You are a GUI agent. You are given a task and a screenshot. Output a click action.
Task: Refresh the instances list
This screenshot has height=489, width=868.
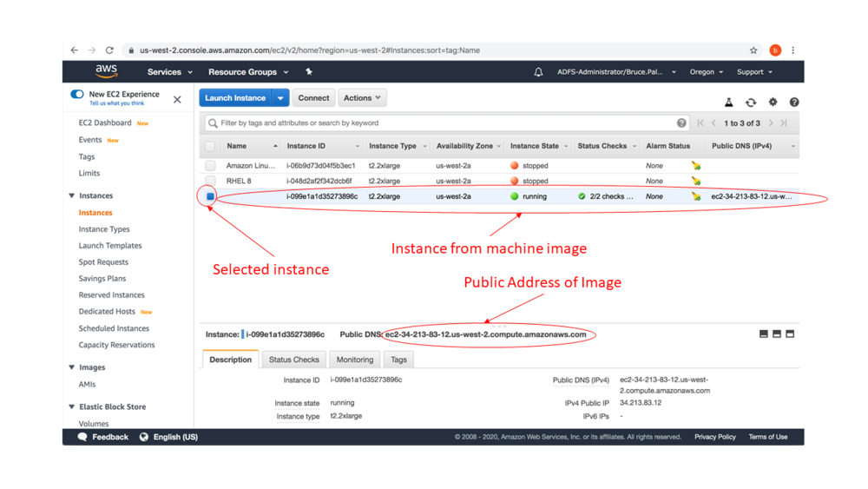(751, 102)
